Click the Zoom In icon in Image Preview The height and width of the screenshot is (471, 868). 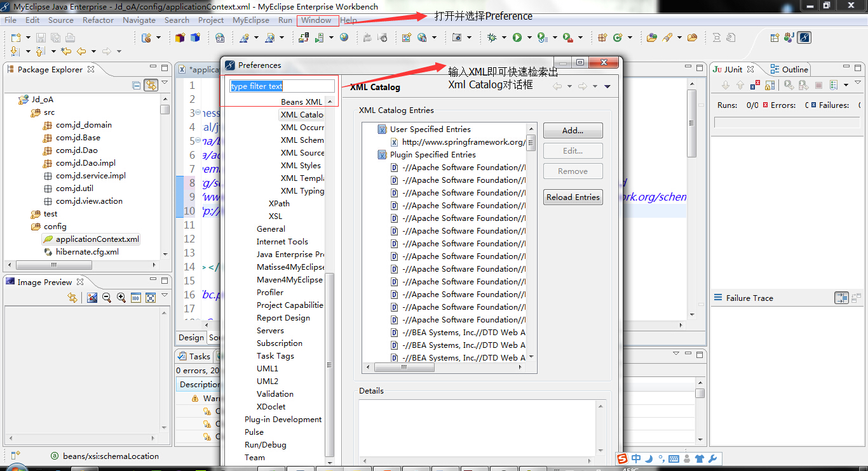(121, 298)
